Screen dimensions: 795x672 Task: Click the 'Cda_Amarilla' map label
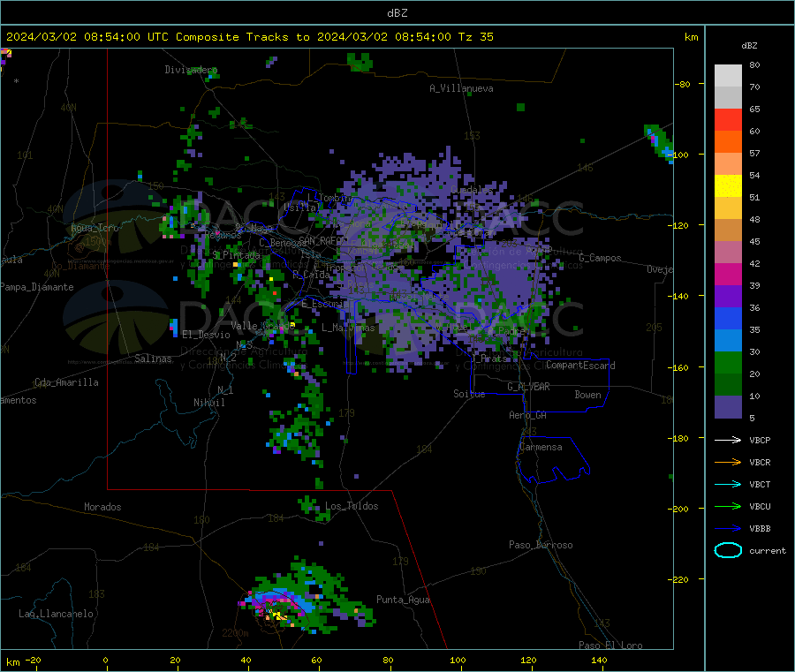[x=66, y=382]
